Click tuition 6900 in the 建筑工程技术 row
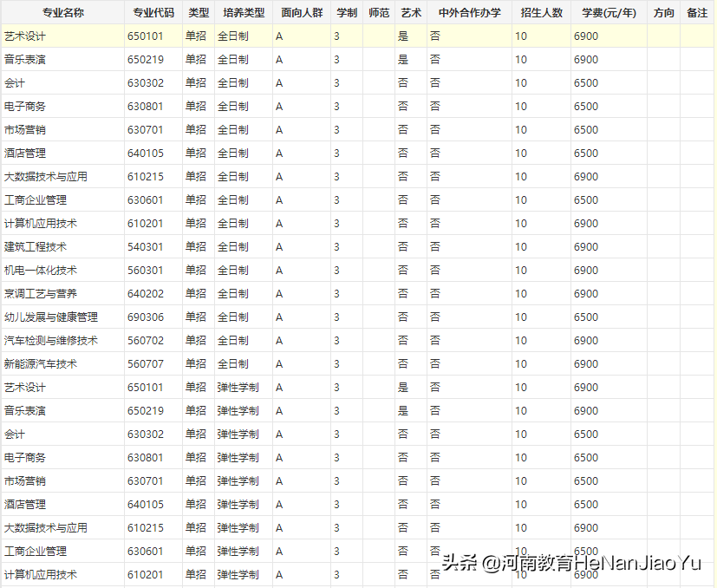 click(586, 247)
